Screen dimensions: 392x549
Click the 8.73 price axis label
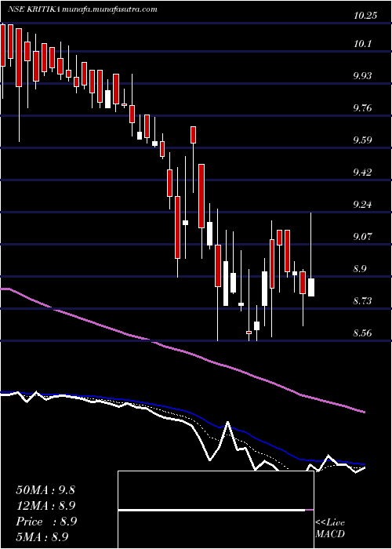pyautogui.click(x=362, y=300)
